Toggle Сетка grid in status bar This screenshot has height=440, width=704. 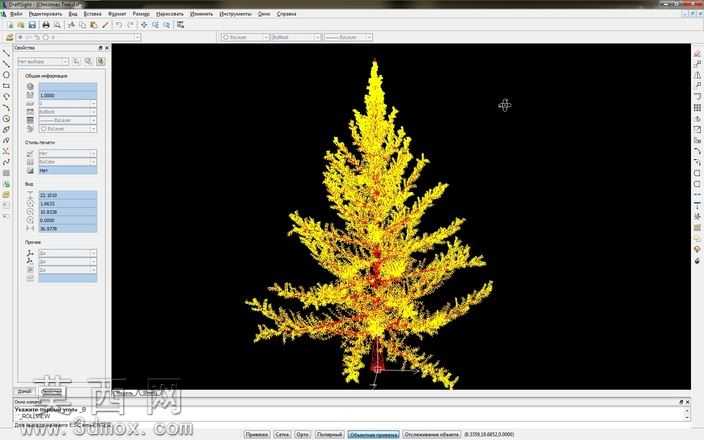click(x=282, y=435)
